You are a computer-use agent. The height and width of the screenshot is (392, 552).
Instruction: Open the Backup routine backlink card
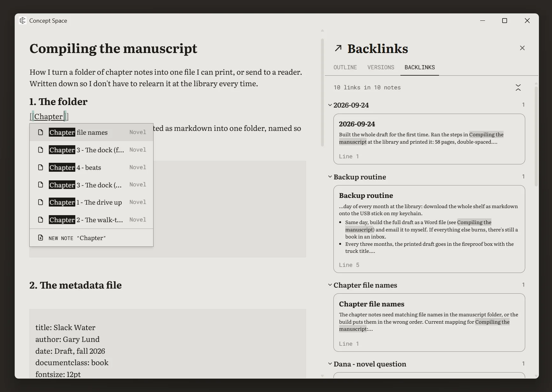(429, 229)
